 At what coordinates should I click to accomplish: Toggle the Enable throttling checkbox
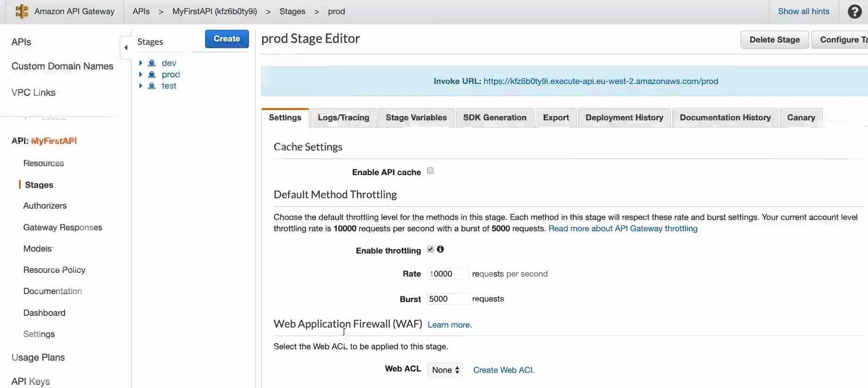pos(430,249)
